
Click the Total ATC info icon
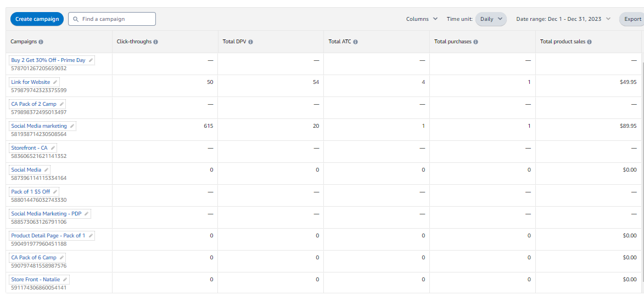[356, 42]
